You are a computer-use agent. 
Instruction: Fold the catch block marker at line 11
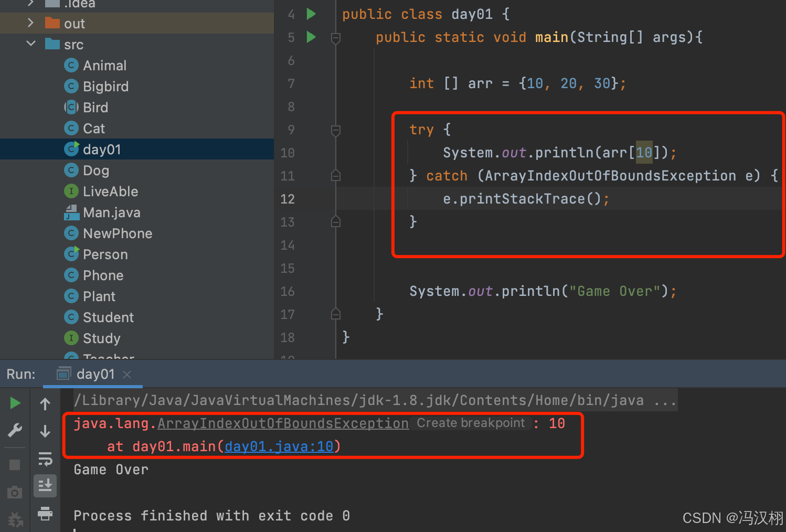[336, 176]
